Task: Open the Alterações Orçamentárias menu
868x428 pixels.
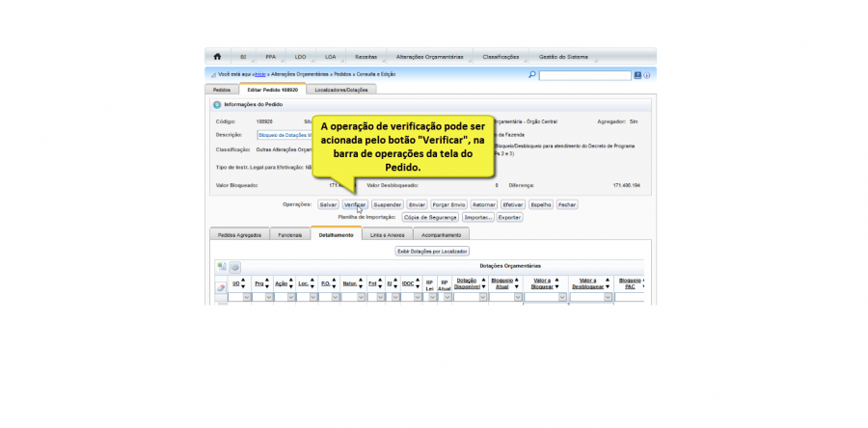Action: pyautogui.click(x=429, y=57)
